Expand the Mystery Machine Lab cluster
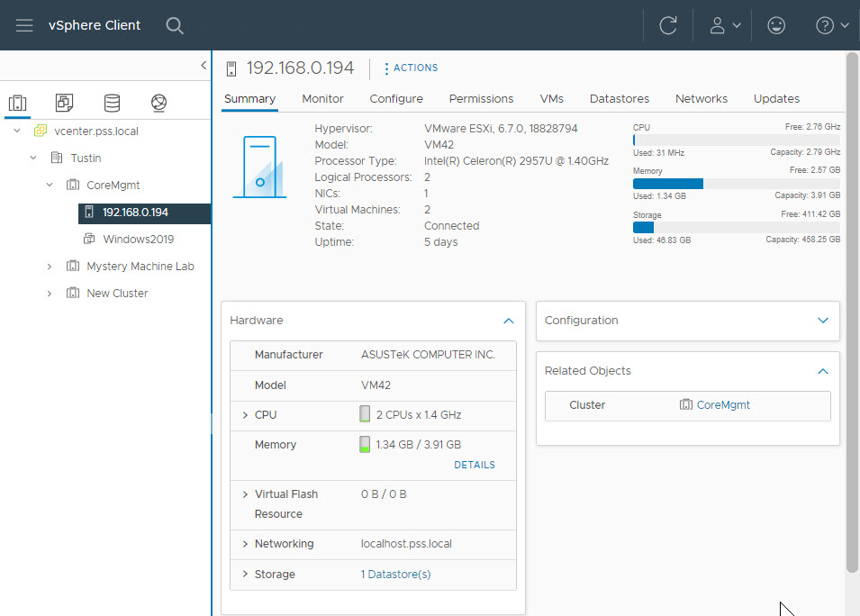The height and width of the screenshot is (616, 860). click(50, 266)
